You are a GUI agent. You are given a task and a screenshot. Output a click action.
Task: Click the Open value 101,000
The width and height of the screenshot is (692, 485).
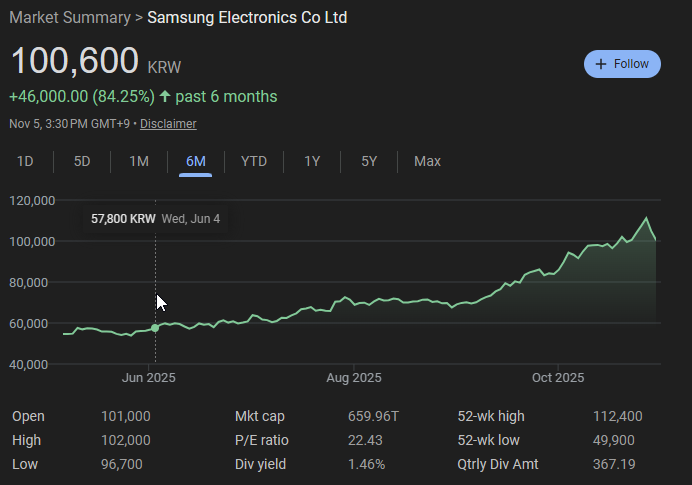[126, 416]
